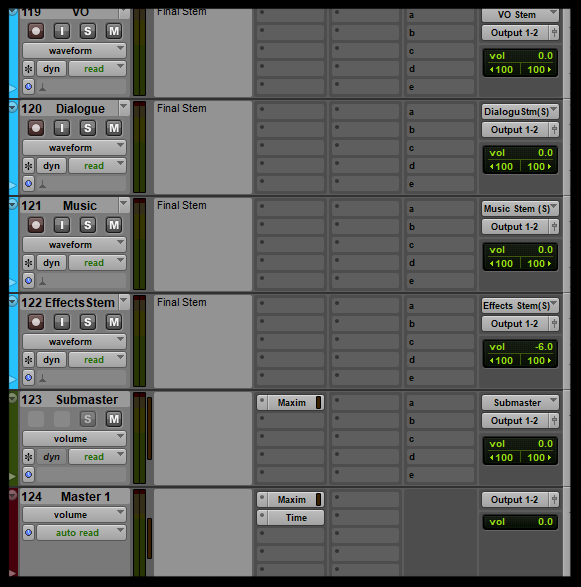This screenshot has height=587, width=581.
Task: Select send slot a on Dialogue track
Action: point(440,112)
